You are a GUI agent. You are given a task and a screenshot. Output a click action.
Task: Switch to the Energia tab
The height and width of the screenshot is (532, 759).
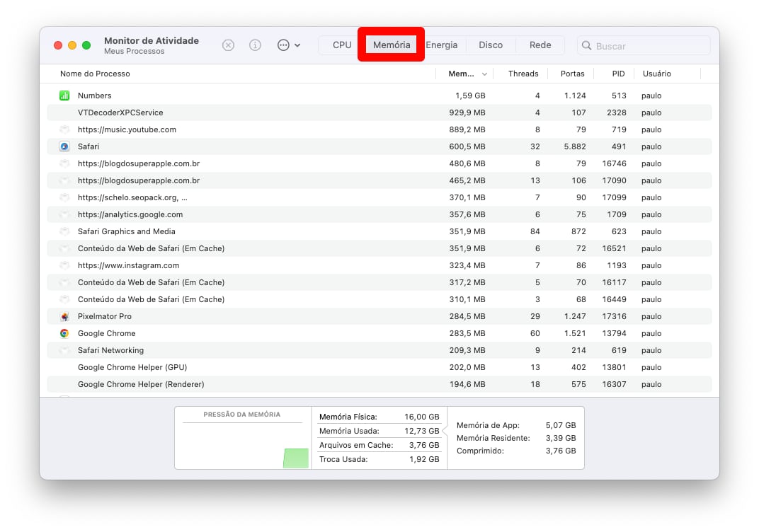442,45
